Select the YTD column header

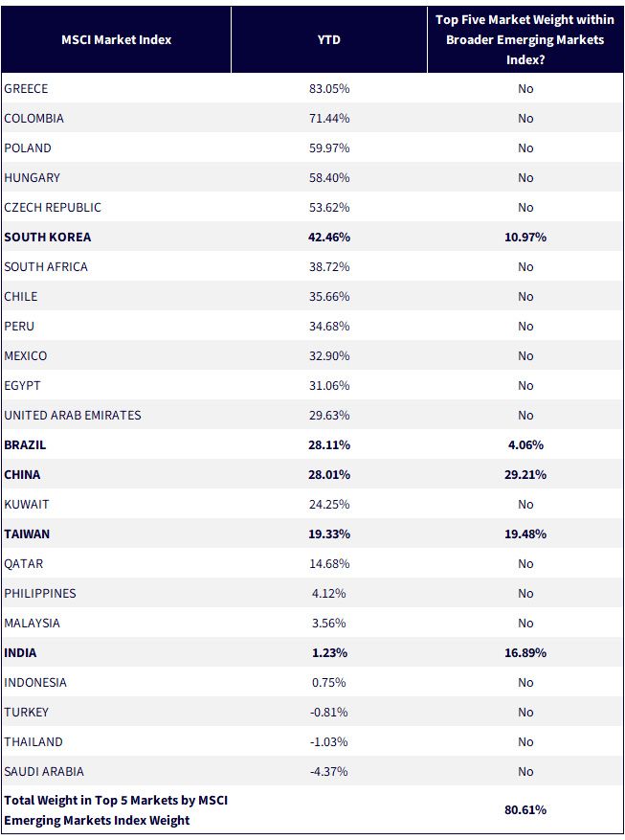(x=328, y=39)
